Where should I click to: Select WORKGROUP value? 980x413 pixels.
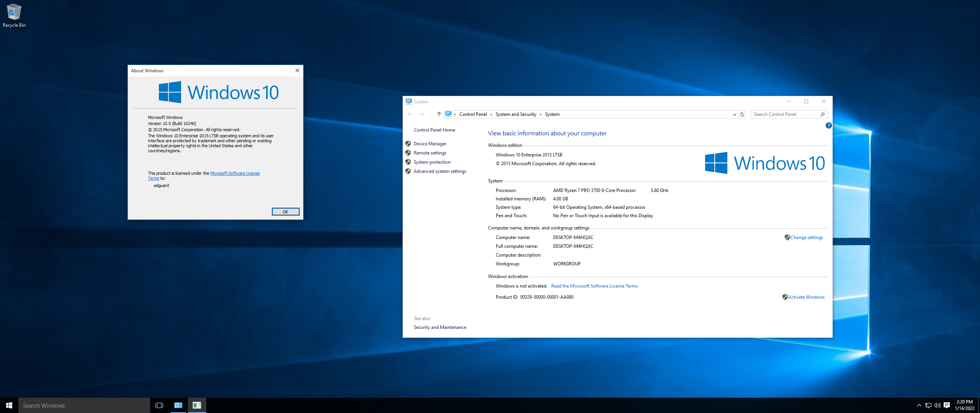(567, 264)
